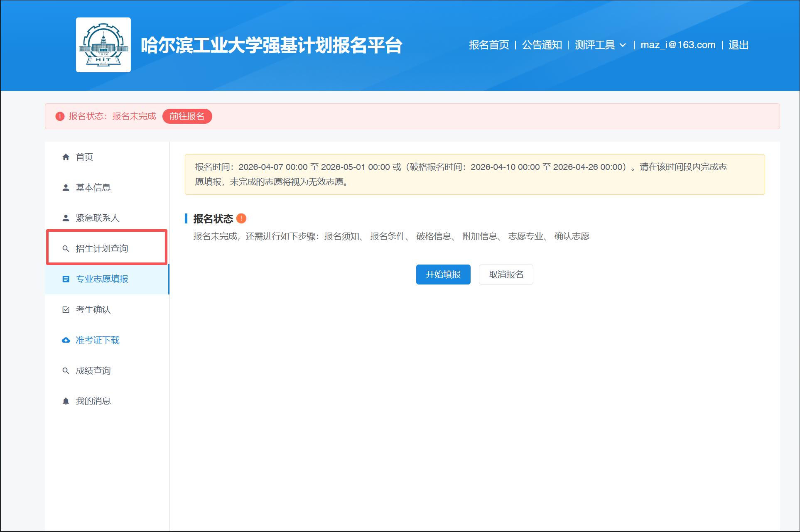Click the person icon beside 基本信息

point(66,188)
